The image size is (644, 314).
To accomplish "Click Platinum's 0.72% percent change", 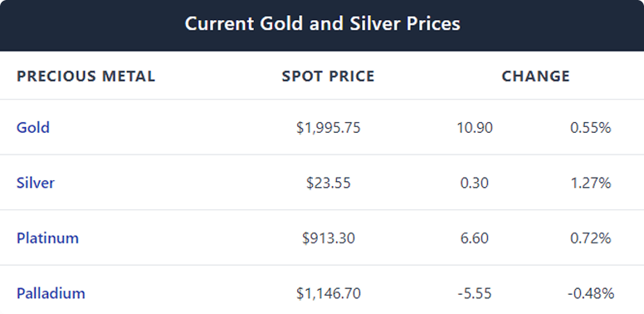I will 591,238.
